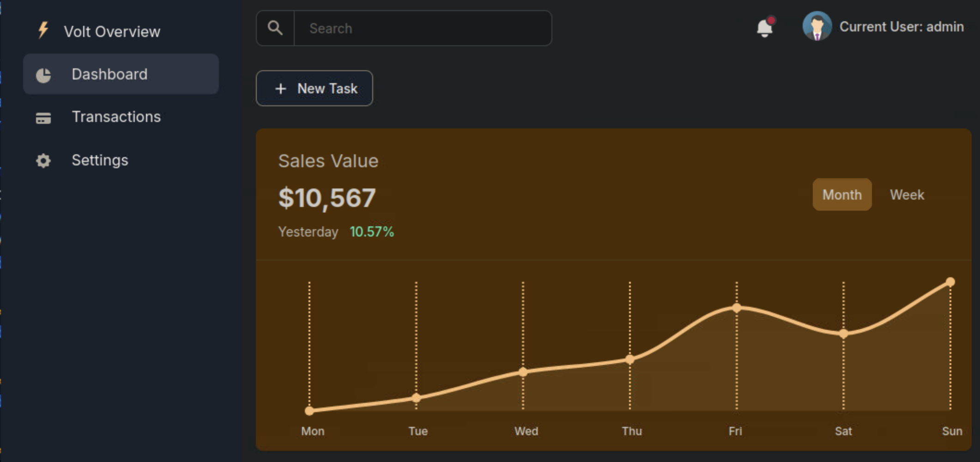
Task: Click the plus icon on New Task
Action: [281, 89]
